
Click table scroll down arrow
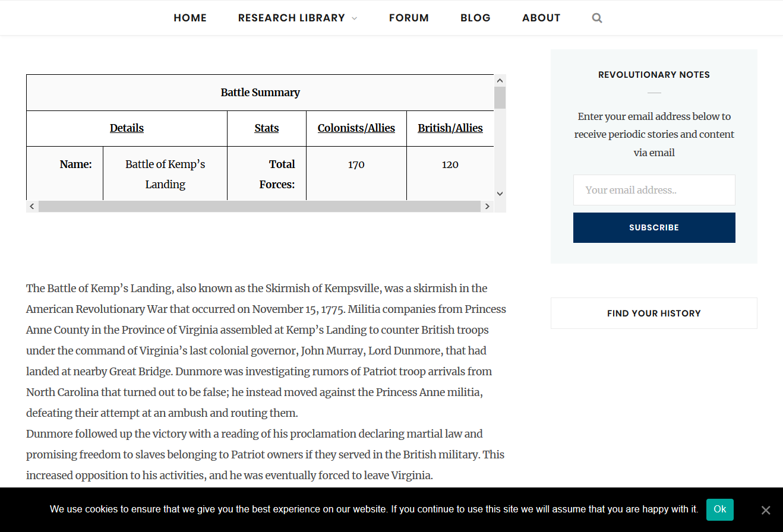pyautogui.click(x=500, y=194)
